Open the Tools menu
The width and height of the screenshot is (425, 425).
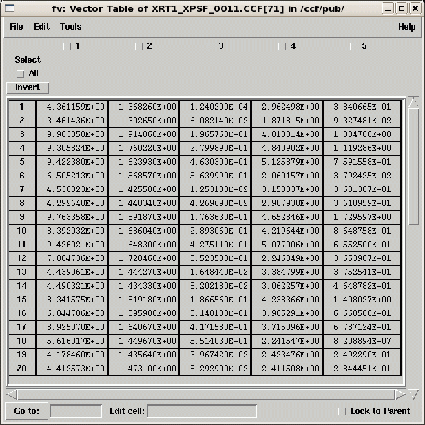(71, 27)
